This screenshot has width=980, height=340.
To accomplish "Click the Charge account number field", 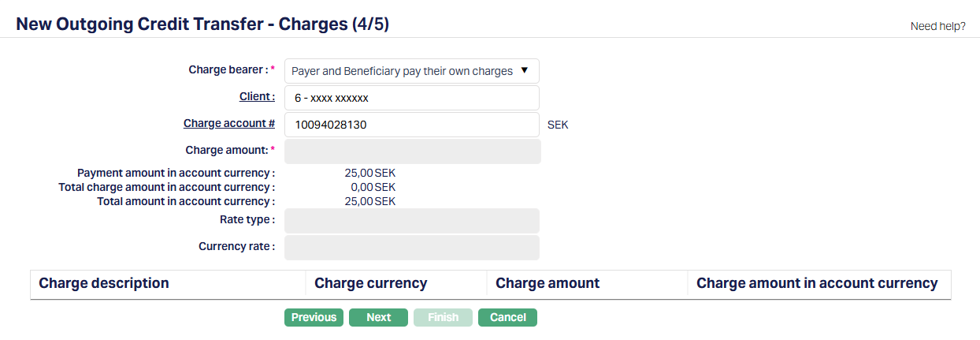I will click(411, 125).
